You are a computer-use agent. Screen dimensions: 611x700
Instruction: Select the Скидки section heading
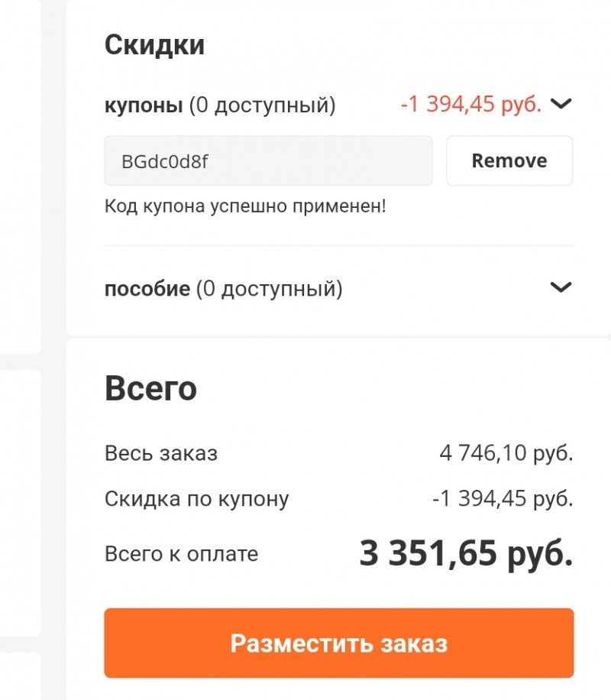[x=154, y=45]
